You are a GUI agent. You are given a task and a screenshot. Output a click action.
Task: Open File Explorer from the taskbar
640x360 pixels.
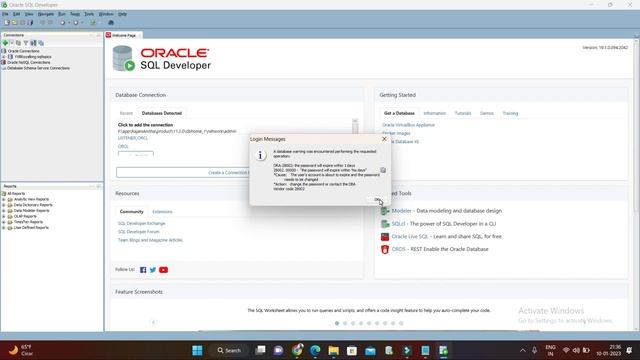(x=333, y=350)
